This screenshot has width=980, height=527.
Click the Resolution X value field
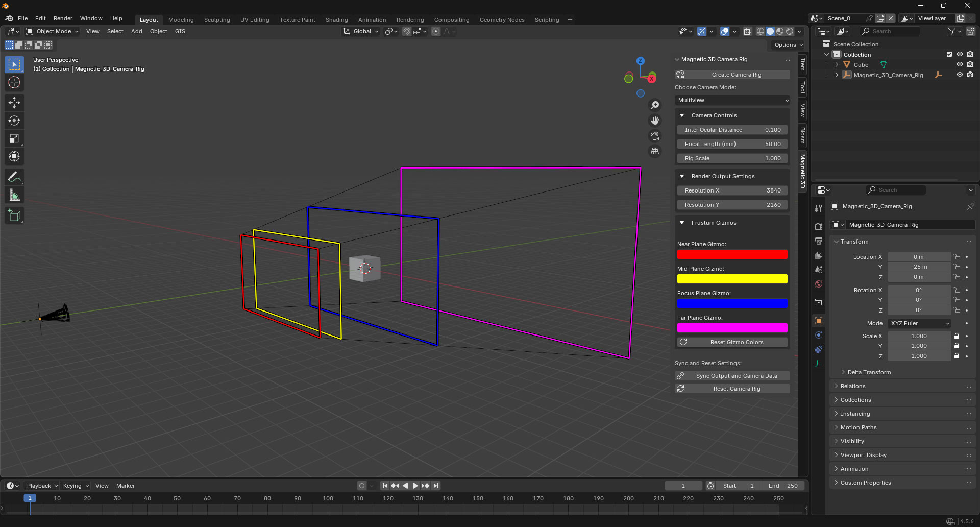point(732,190)
